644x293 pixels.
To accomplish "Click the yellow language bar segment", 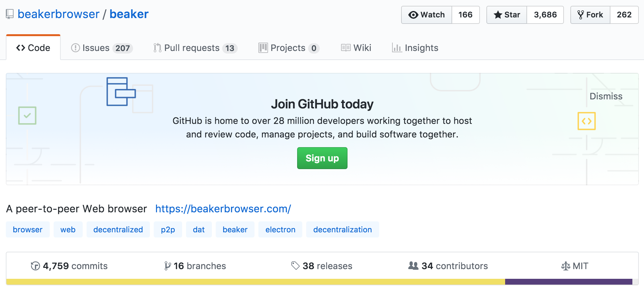I will click(255, 282).
